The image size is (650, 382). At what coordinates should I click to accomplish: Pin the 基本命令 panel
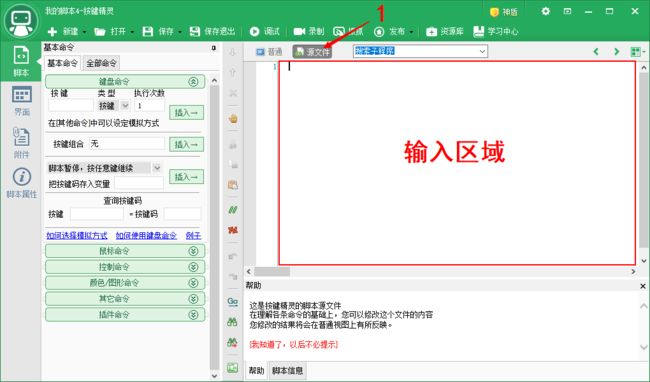click(x=214, y=48)
